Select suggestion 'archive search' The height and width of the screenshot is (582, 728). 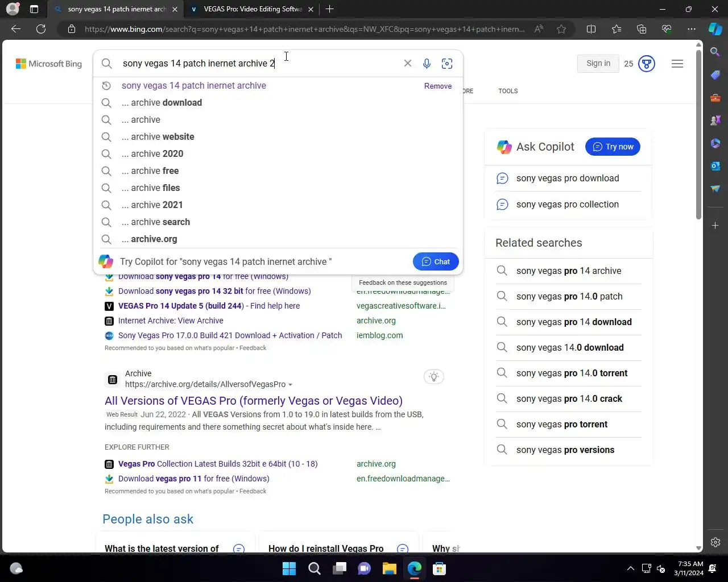point(278,222)
